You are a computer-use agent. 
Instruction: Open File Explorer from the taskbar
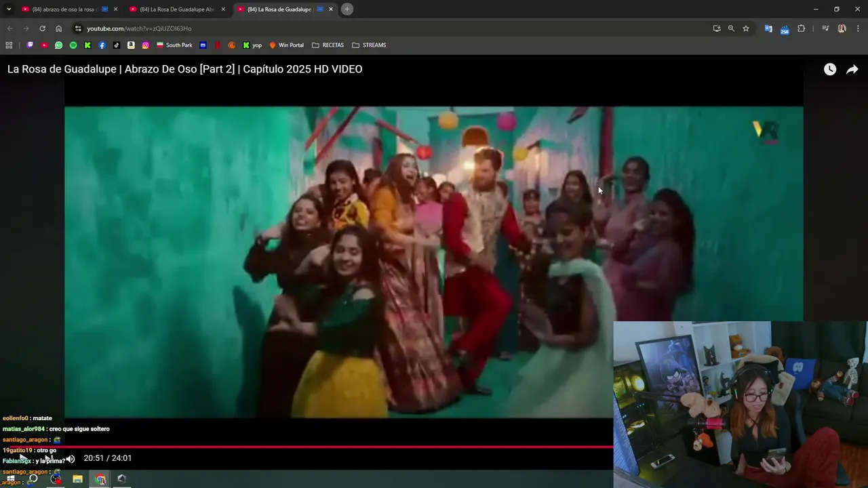(77, 479)
